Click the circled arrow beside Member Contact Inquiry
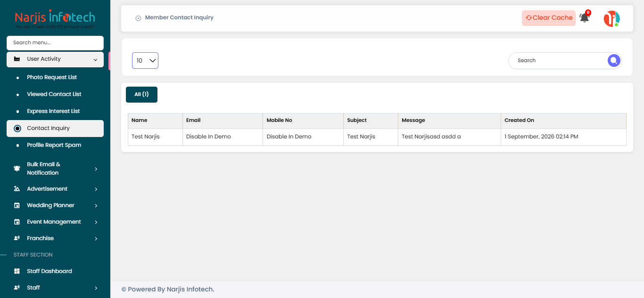The image size is (644, 298). (138, 18)
